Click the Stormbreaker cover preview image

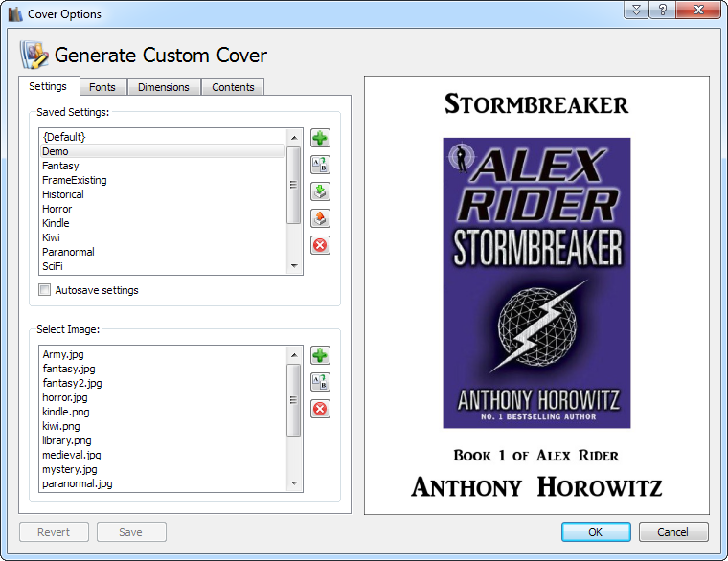tap(536, 282)
